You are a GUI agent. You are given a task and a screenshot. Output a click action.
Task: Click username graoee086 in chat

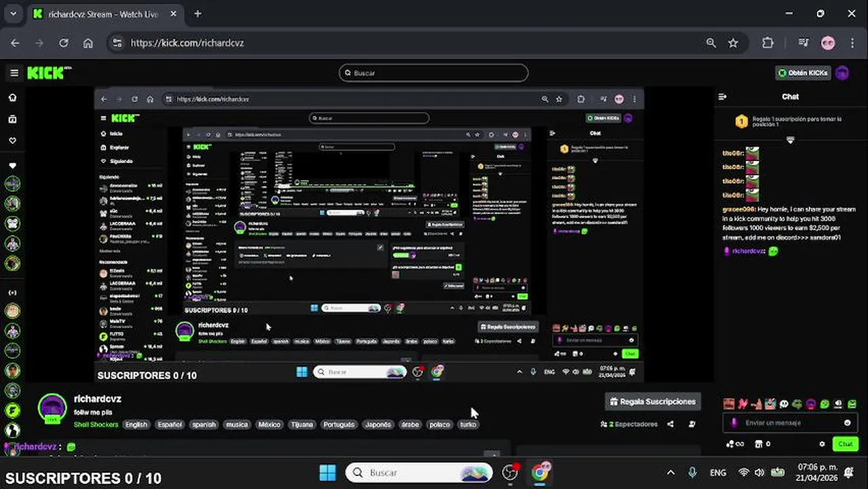(738, 209)
